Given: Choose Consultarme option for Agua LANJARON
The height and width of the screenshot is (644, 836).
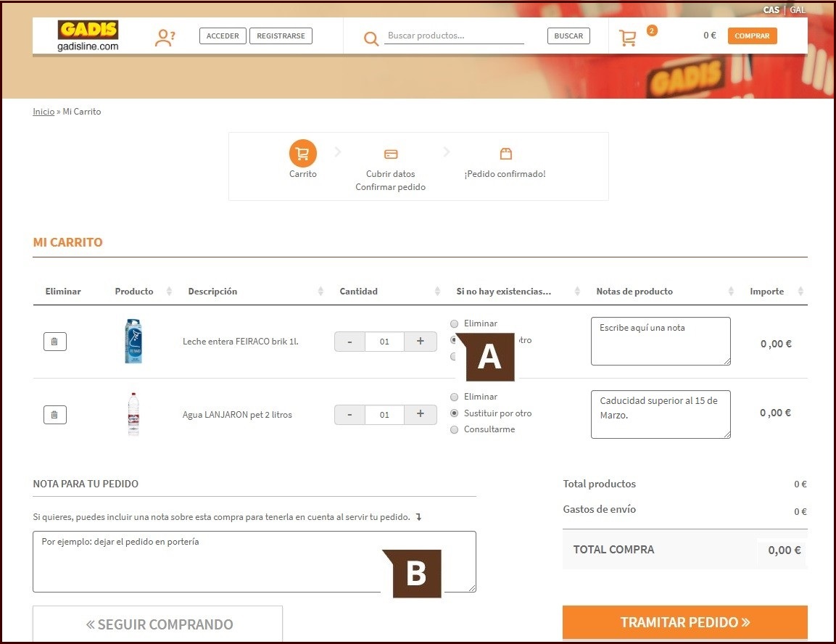Looking at the screenshot, I should click(455, 429).
